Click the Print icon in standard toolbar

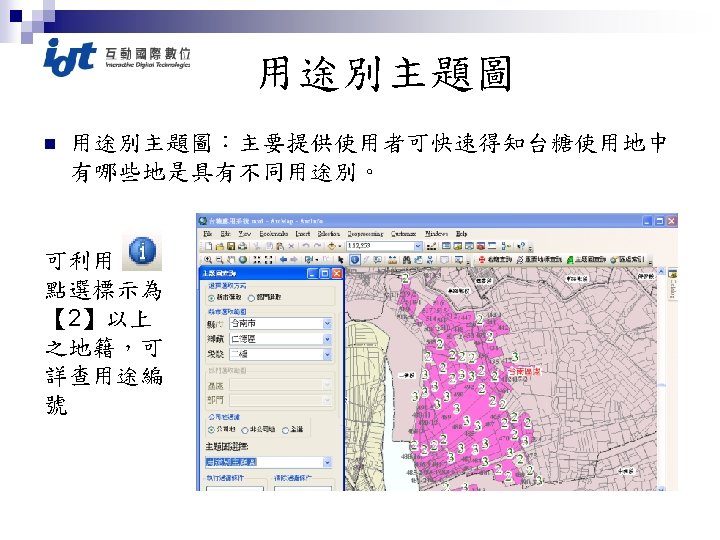coord(242,246)
